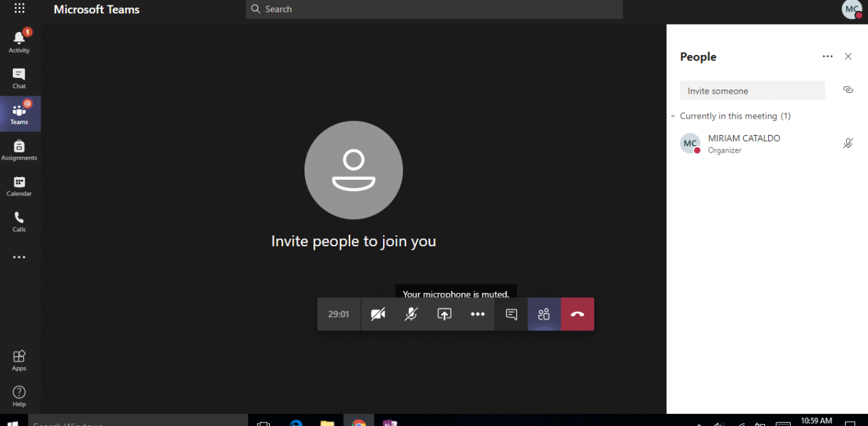The height and width of the screenshot is (426, 868).
Task: Collapse the Currently in this meeting list
Action: (674, 116)
